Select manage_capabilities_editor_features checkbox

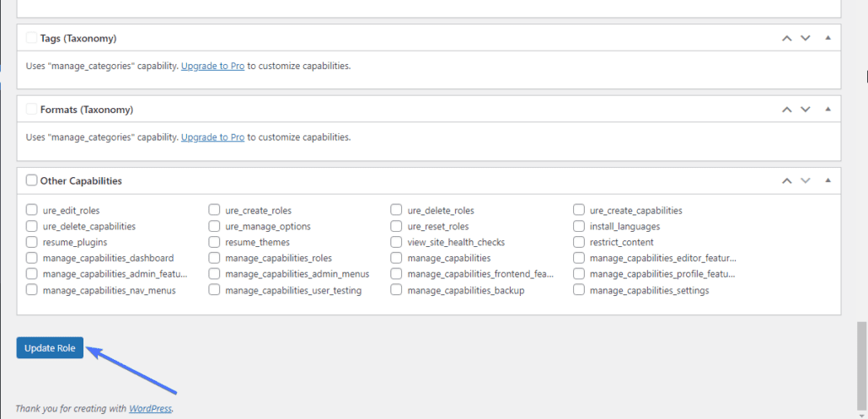(x=579, y=258)
